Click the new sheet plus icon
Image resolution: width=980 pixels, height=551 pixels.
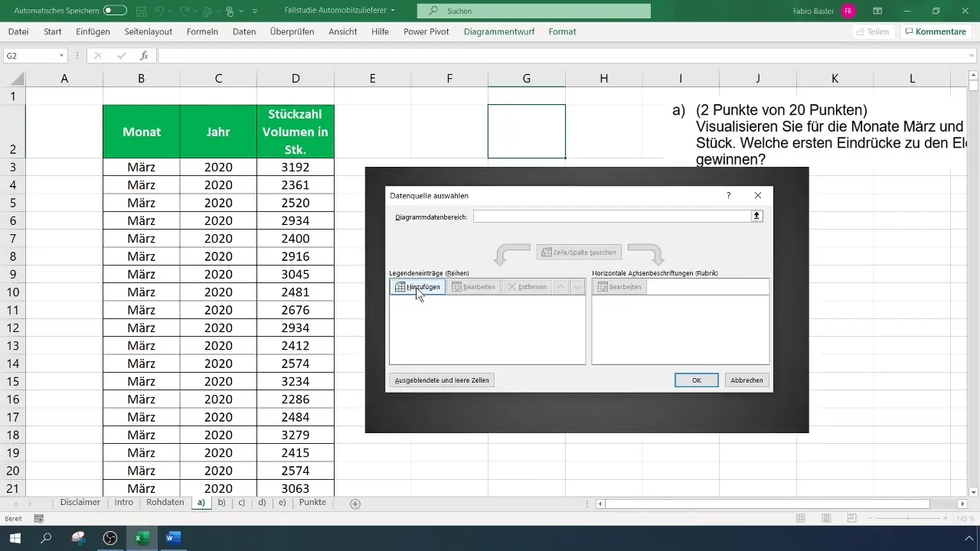[x=355, y=504]
